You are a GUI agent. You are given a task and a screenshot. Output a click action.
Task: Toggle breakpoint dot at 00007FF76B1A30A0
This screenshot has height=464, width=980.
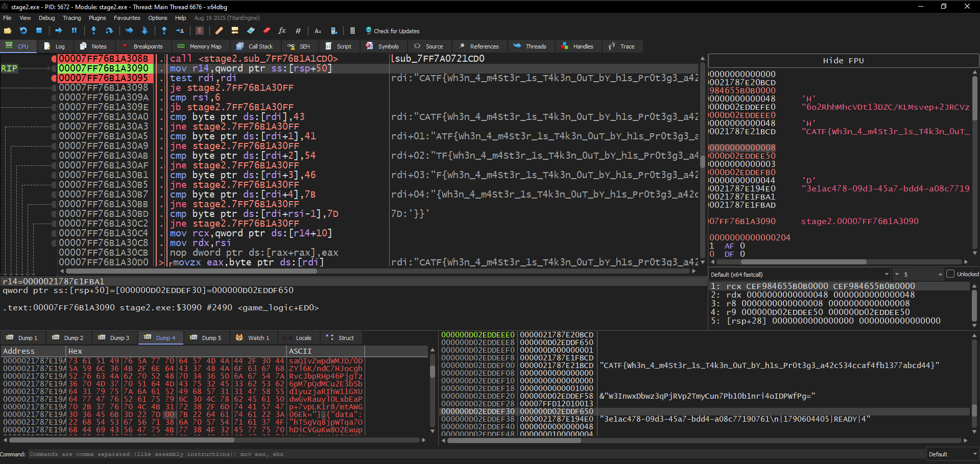(54, 117)
